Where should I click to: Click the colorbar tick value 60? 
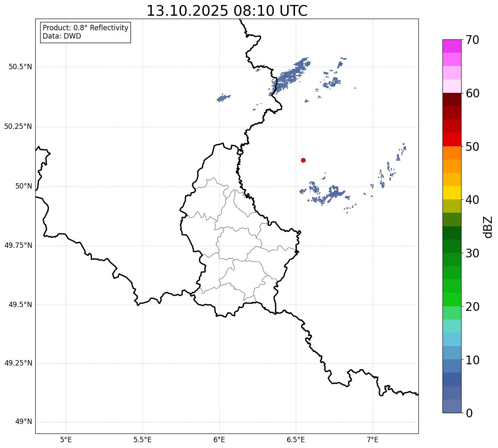472,93
